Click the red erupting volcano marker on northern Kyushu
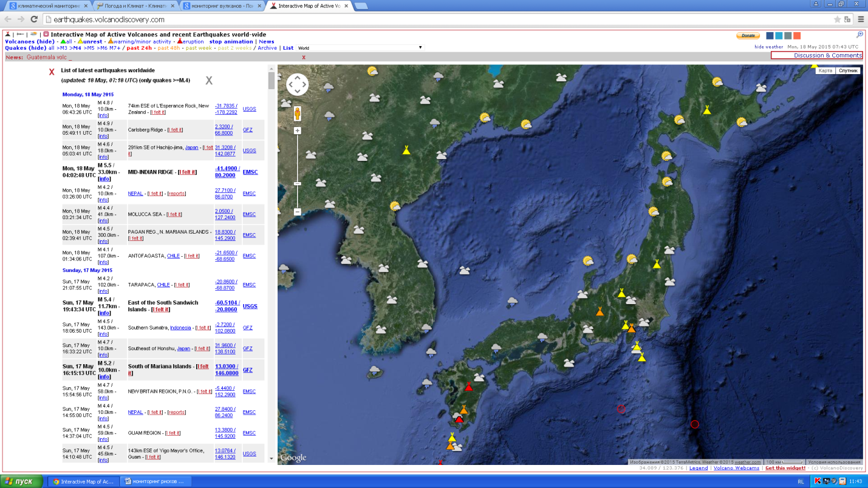 click(468, 387)
